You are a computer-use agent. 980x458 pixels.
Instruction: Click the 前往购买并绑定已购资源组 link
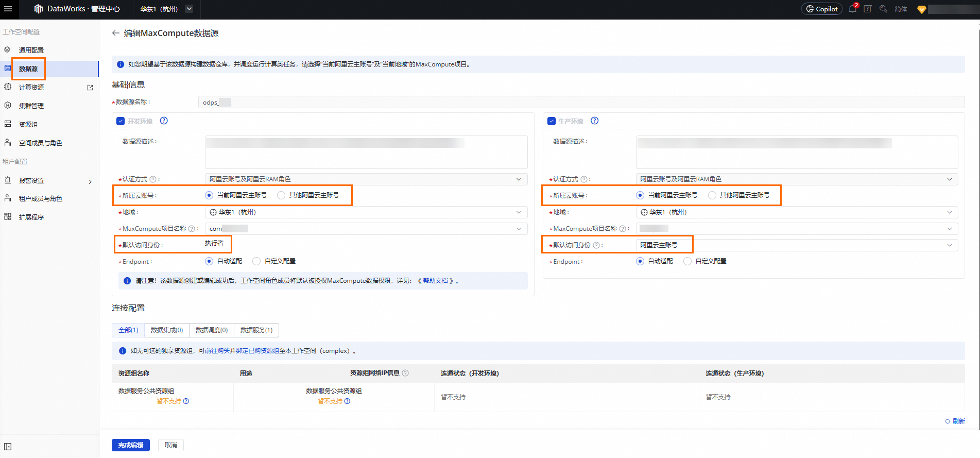pos(242,351)
